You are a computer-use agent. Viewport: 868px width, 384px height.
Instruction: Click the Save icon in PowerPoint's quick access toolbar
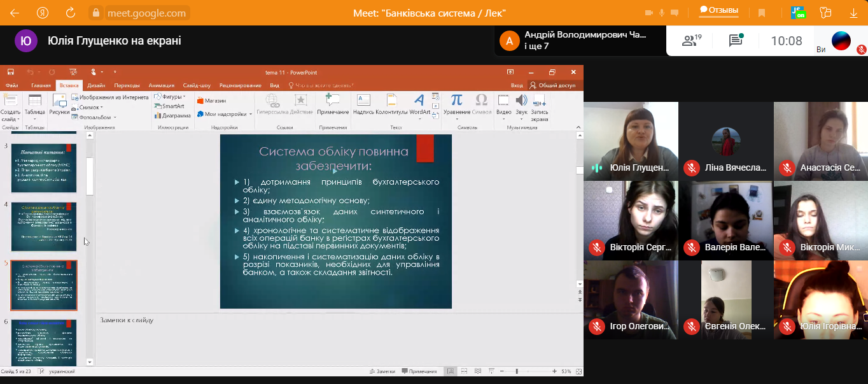pyautogui.click(x=11, y=72)
